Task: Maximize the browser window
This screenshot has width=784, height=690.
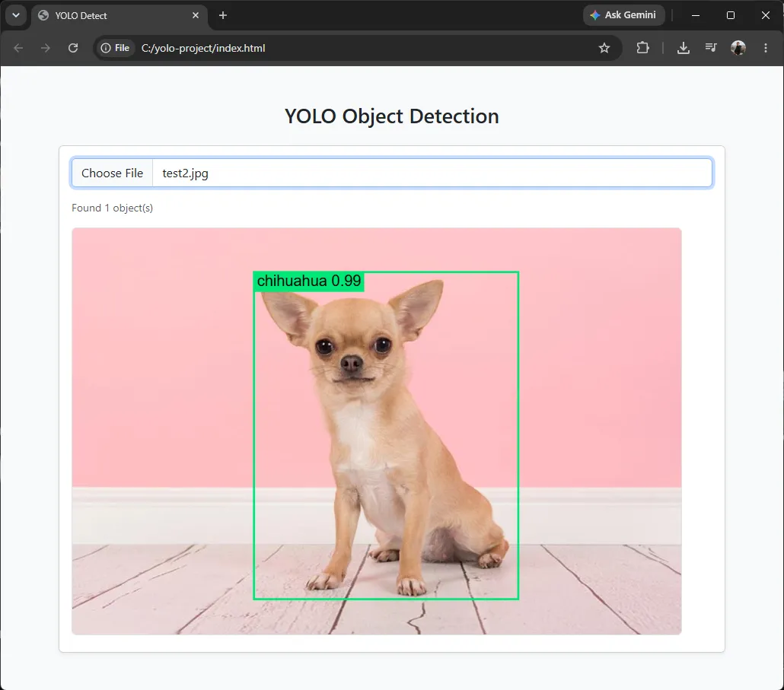Action: [x=731, y=15]
